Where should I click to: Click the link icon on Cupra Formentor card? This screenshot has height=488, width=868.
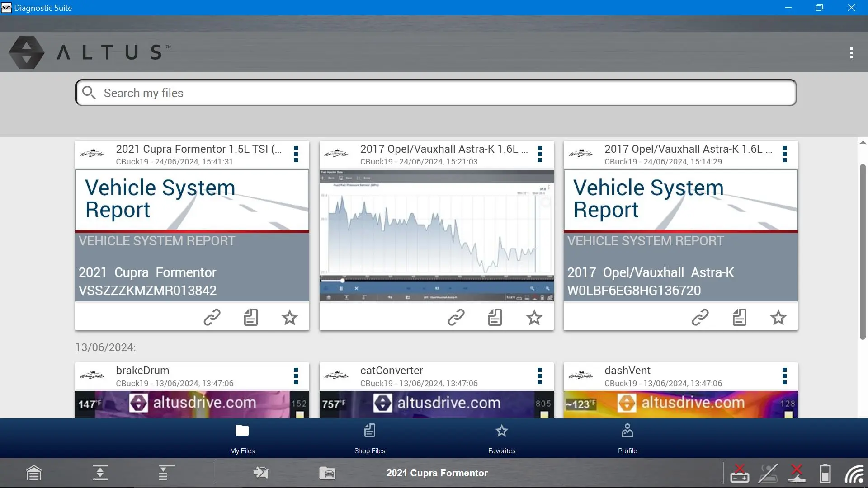[212, 317]
